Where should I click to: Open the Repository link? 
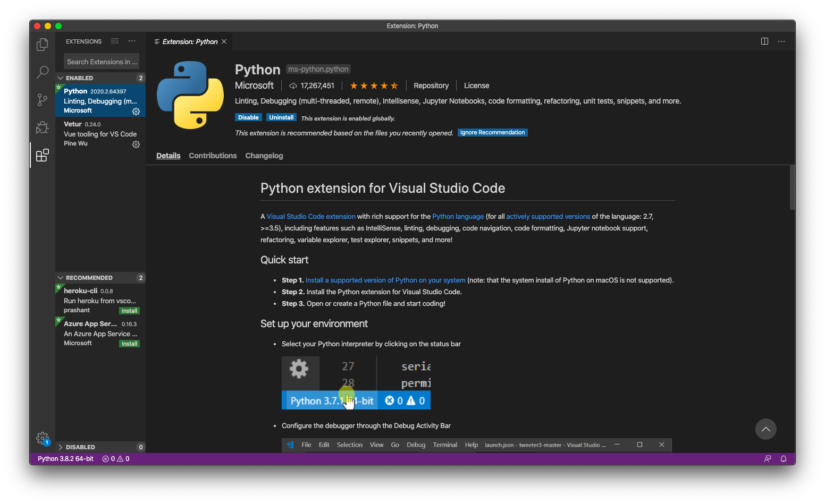click(x=431, y=86)
